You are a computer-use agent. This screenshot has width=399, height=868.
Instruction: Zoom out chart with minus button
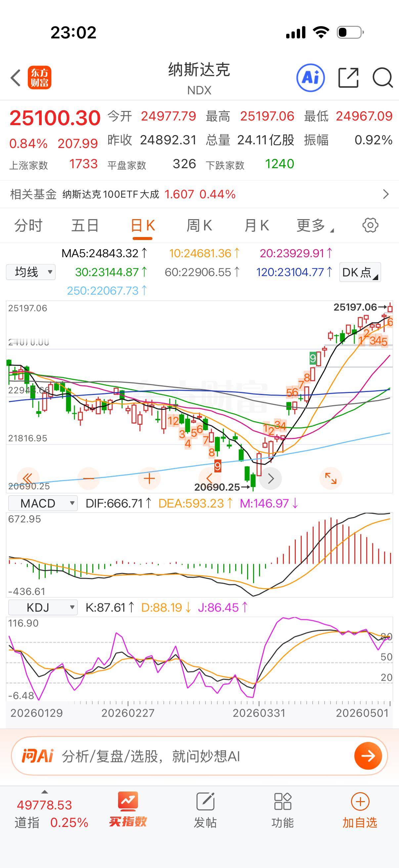click(89, 478)
